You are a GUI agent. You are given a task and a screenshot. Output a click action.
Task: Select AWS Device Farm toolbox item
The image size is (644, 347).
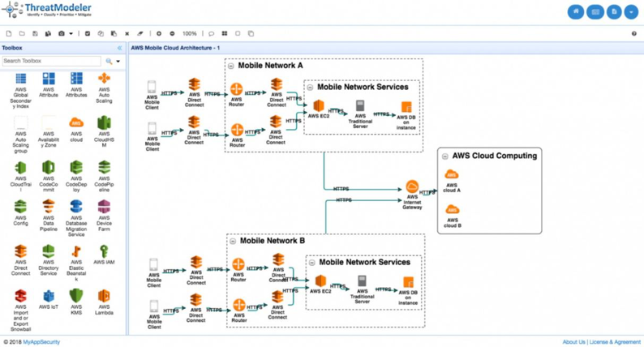tap(104, 216)
